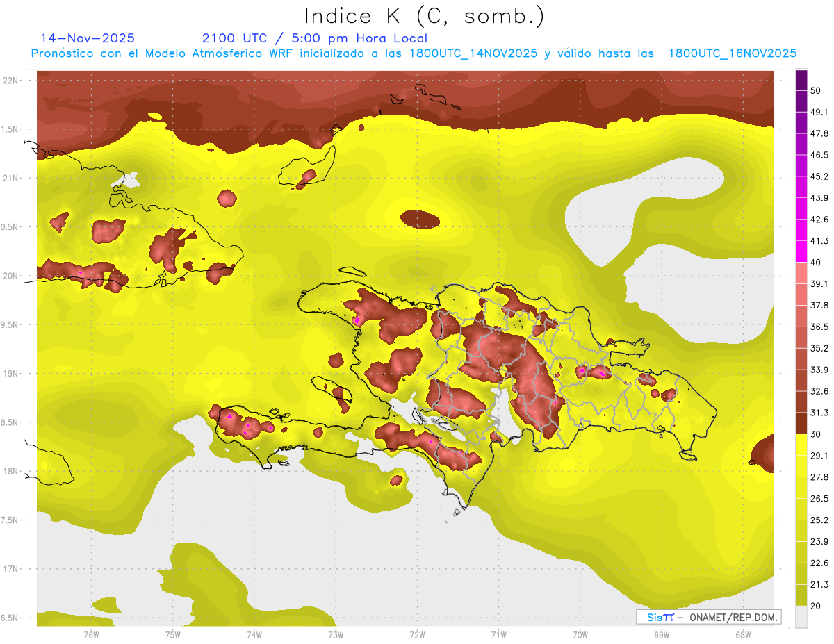Click the longitude axis label '74W'
Viewport: 834px width, 644px height.
point(254,636)
